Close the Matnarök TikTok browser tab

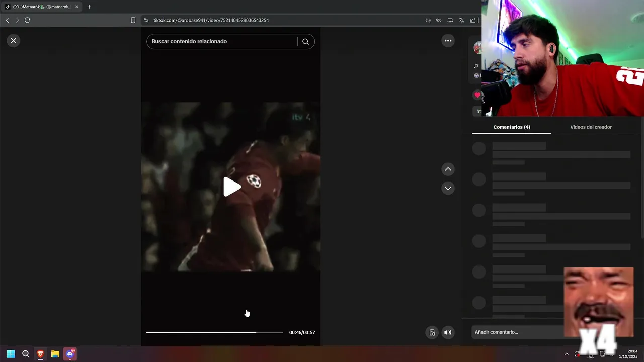click(x=77, y=7)
